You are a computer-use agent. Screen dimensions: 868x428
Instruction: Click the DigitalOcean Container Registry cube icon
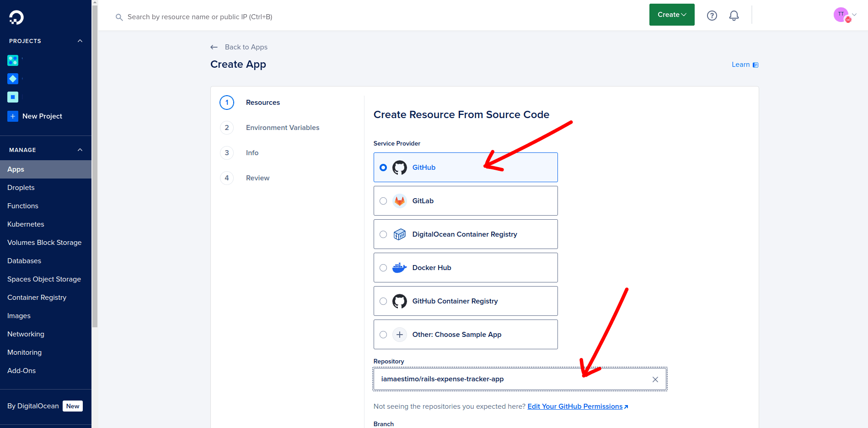(x=400, y=234)
